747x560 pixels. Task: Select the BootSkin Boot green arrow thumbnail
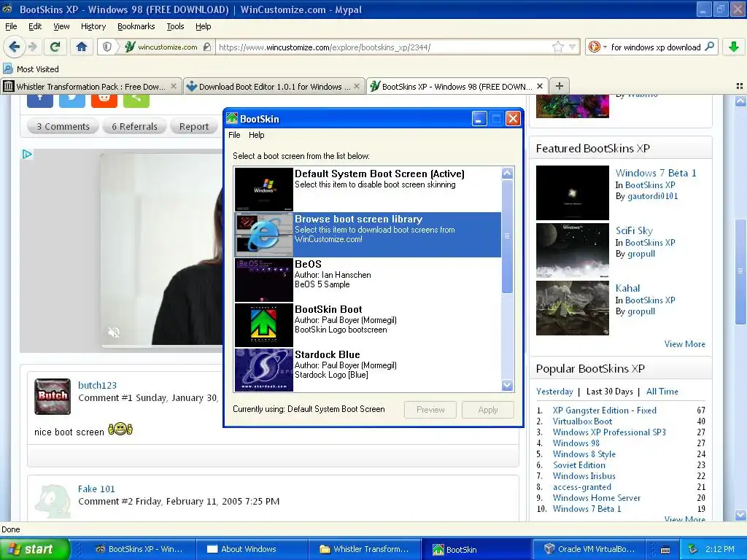click(263, 324)
